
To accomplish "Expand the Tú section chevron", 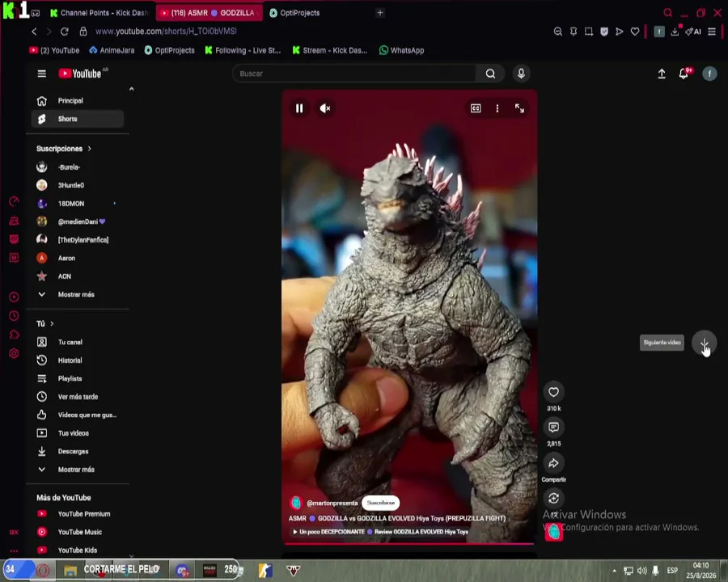I will (52, 323).
